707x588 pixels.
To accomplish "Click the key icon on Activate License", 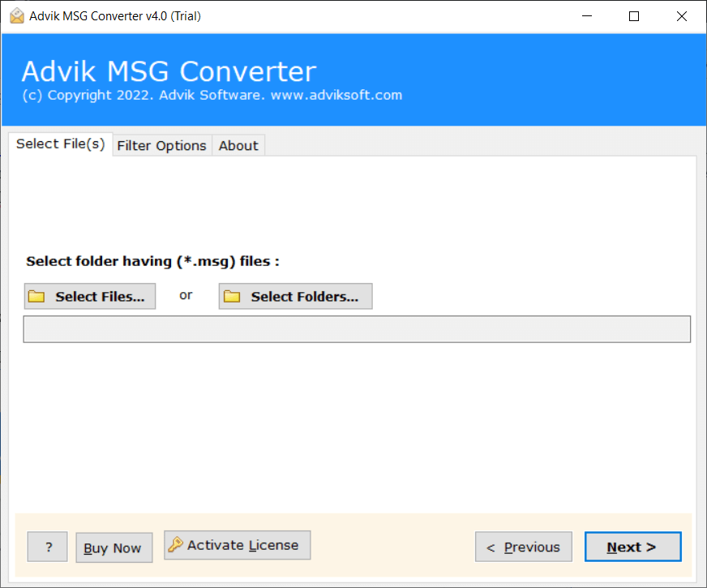I will (175, 545).
